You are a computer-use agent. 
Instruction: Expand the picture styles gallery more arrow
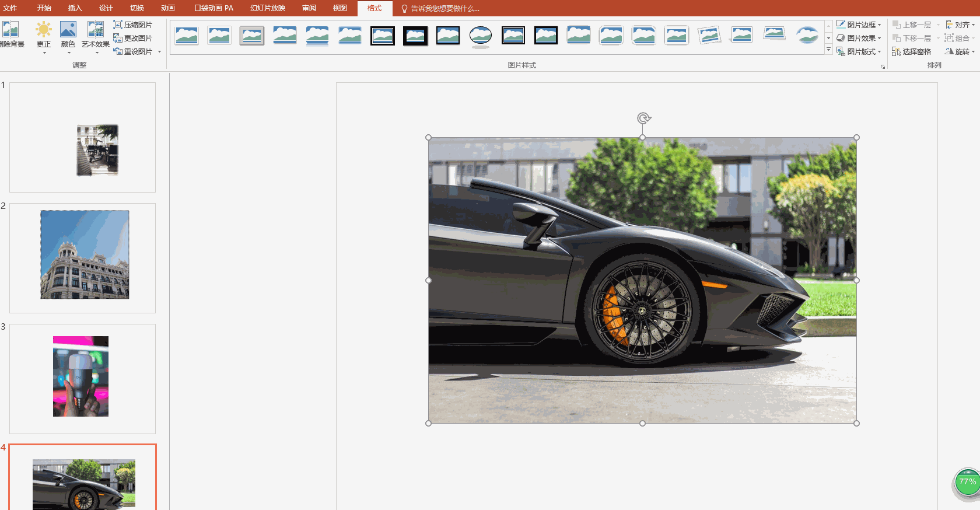[x=828, y=50]
